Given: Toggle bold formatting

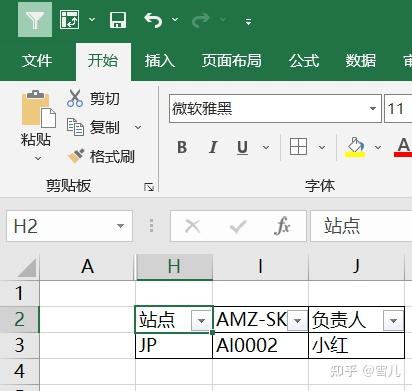Looking at the screenshot, I should 182,147.
